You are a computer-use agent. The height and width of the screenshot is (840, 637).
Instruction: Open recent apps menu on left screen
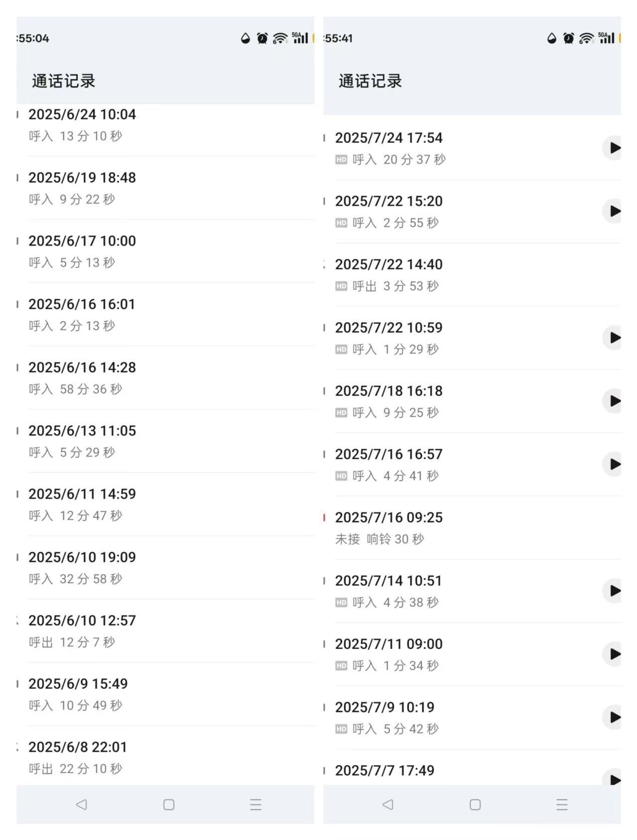(255, 805)
